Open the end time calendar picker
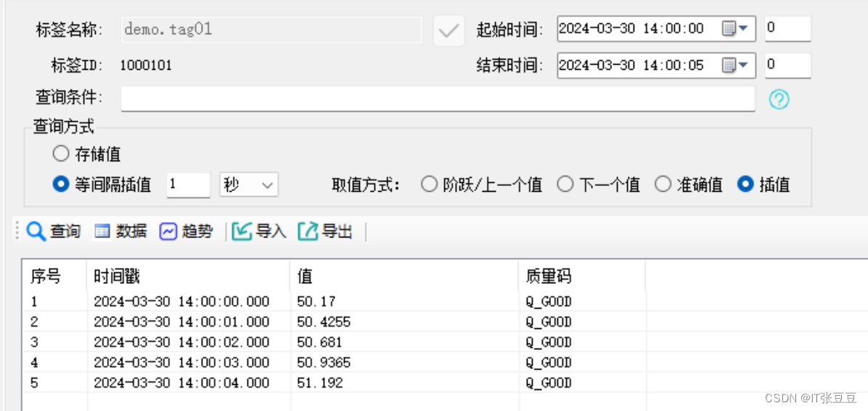 736,65
